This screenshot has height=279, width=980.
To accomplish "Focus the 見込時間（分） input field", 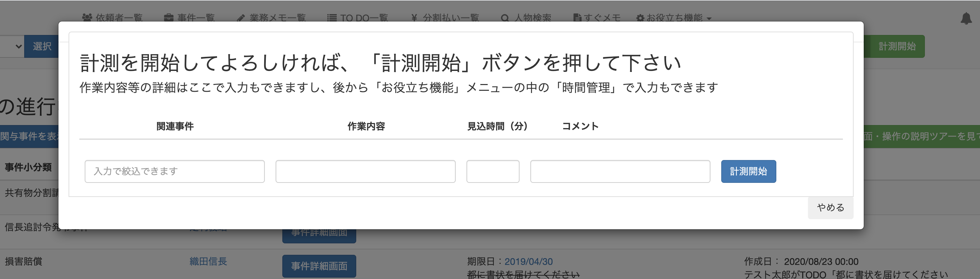I will (x=493, y=171).
